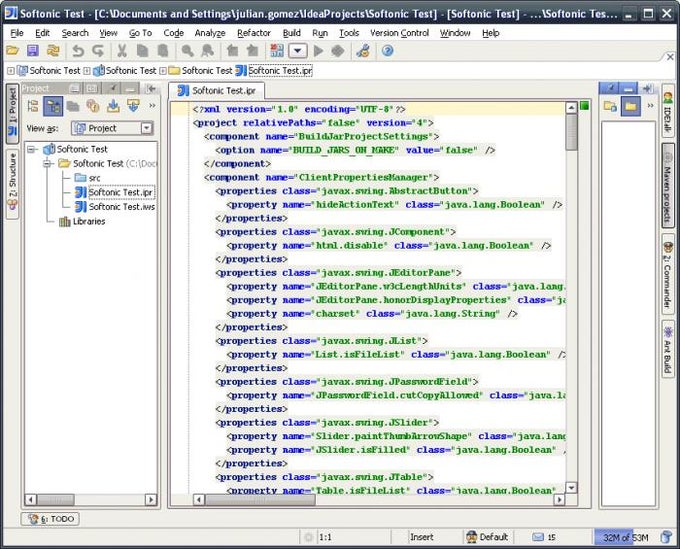Click the Undo arrow icon
Viewport: 680px width, 549px height.
pyautogui.click(x=78, y=51)
